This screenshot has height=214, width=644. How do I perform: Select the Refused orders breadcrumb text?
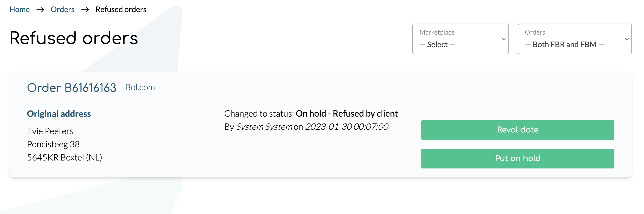(x=121, y=9)
